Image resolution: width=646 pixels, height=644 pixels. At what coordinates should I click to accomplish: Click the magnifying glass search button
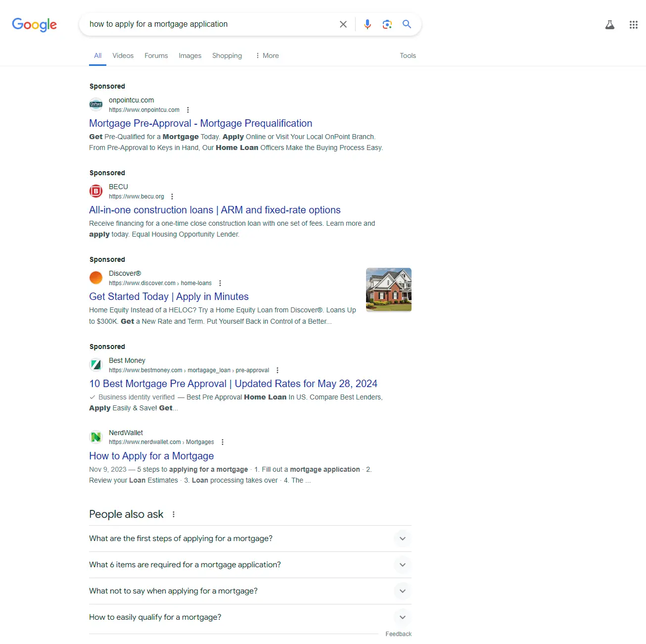[x=407, y=24]
